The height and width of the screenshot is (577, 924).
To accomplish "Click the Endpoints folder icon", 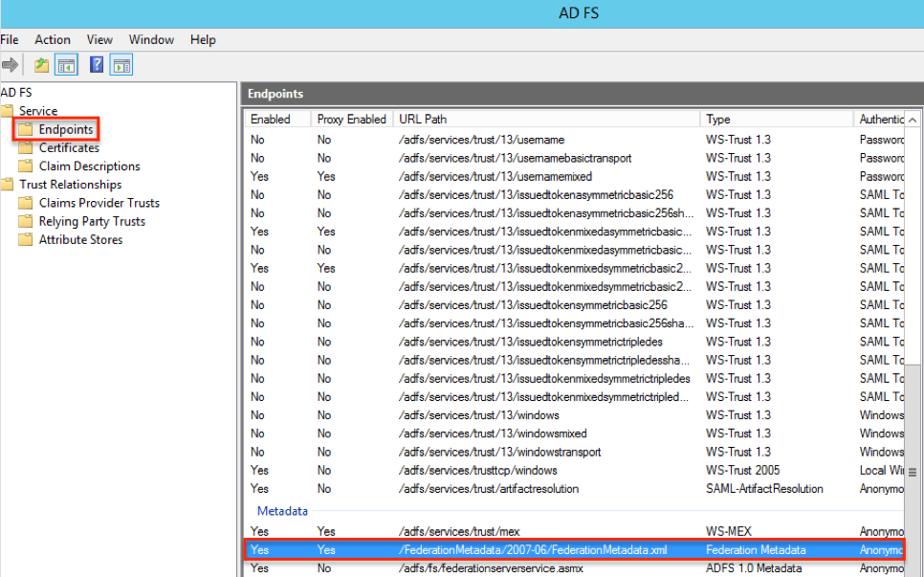I will pyautogui.click(x=25, y=129).
